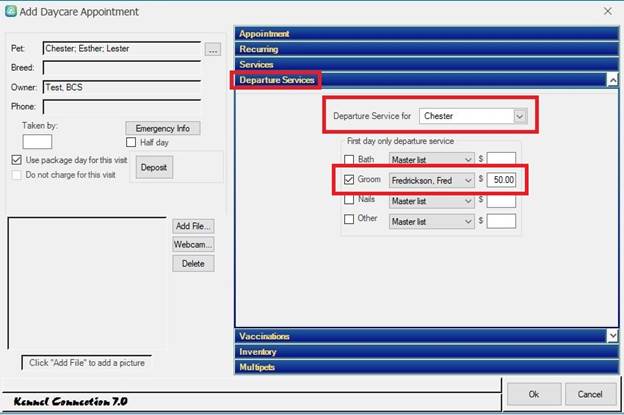
Task: Click the Bath price field
Action: coord(501,158)
